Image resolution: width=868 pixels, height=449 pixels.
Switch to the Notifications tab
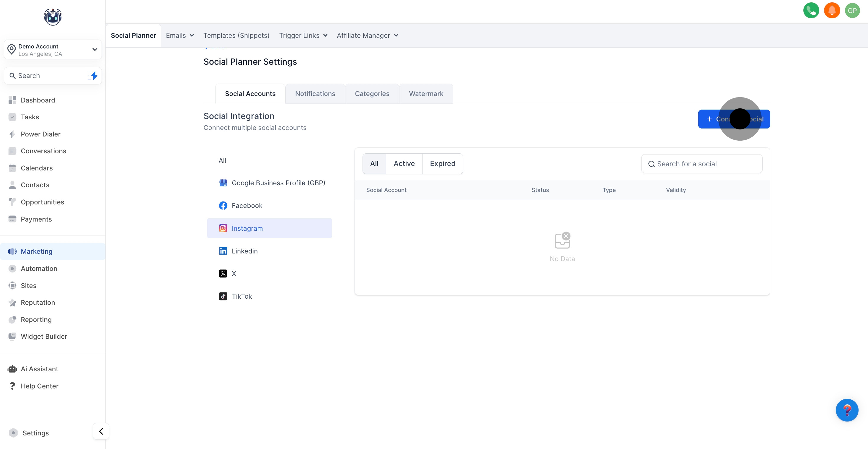pos(315,93)
